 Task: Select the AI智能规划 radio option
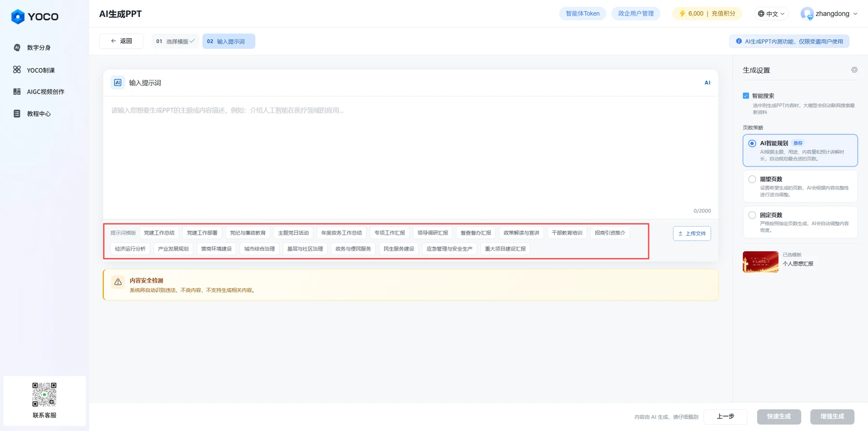tap(752, 143)
